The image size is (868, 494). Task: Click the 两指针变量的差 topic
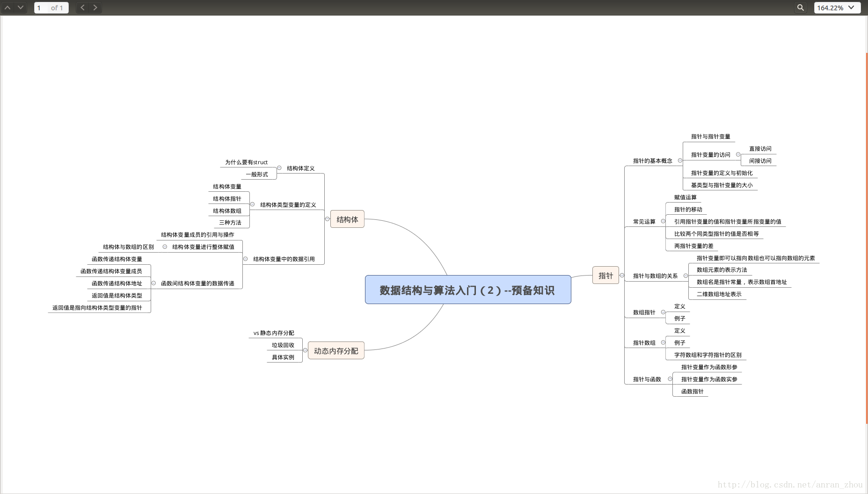pyautogui.click(x=694, y=246)
